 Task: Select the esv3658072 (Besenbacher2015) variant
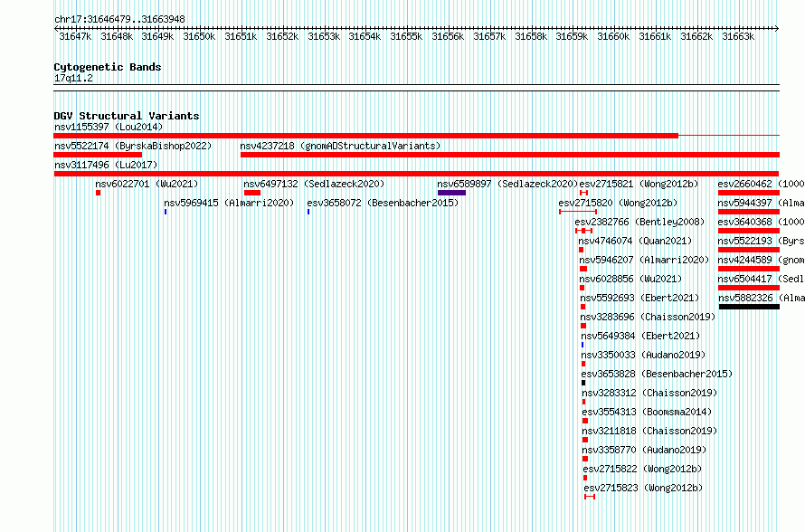pyautogui.click(x=383, y=203)
